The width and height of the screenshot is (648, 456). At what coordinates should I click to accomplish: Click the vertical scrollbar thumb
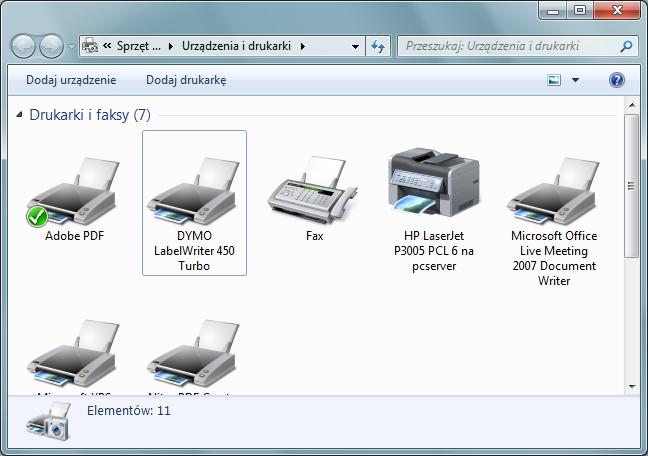tap(631, 186)
